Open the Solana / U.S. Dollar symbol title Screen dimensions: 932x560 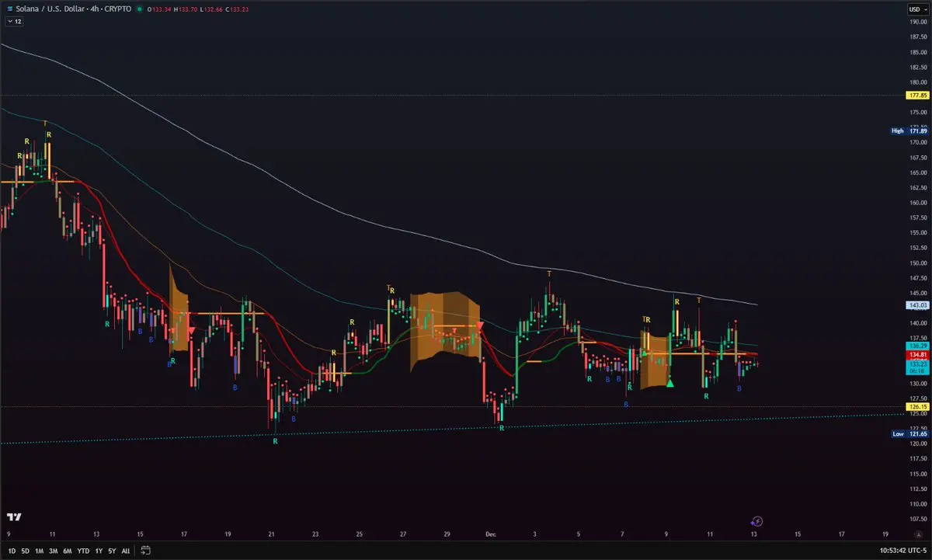[73, 9]
